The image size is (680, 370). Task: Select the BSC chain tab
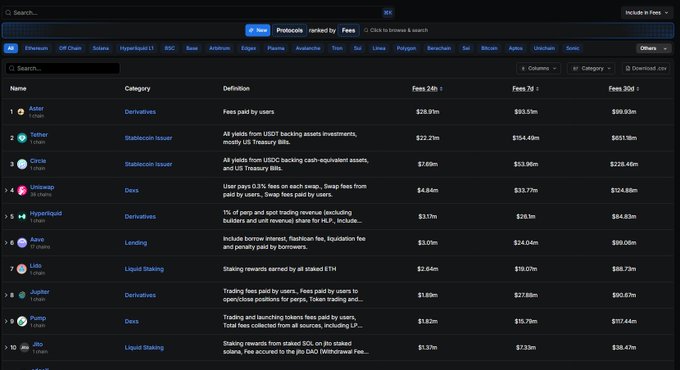pos(170,48)
